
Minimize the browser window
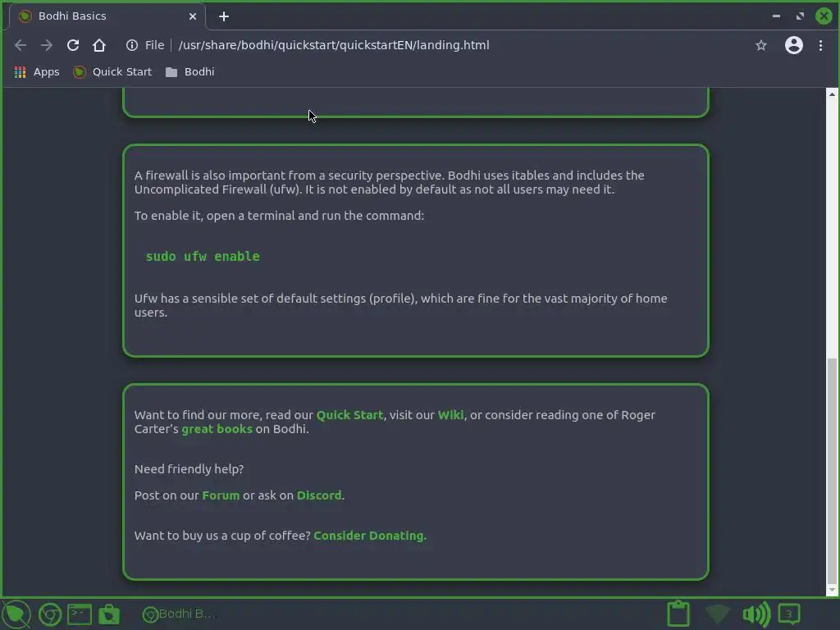click(x=776, y=16)
